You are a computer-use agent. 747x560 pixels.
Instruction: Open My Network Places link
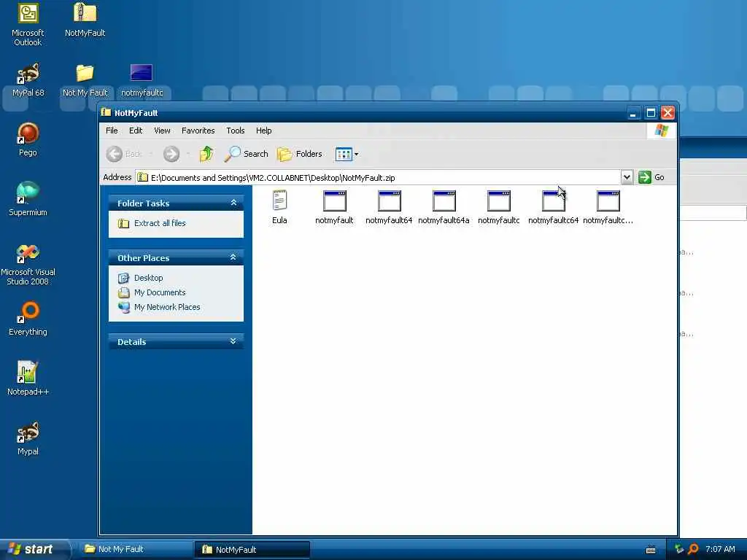[x=167, y=307]
